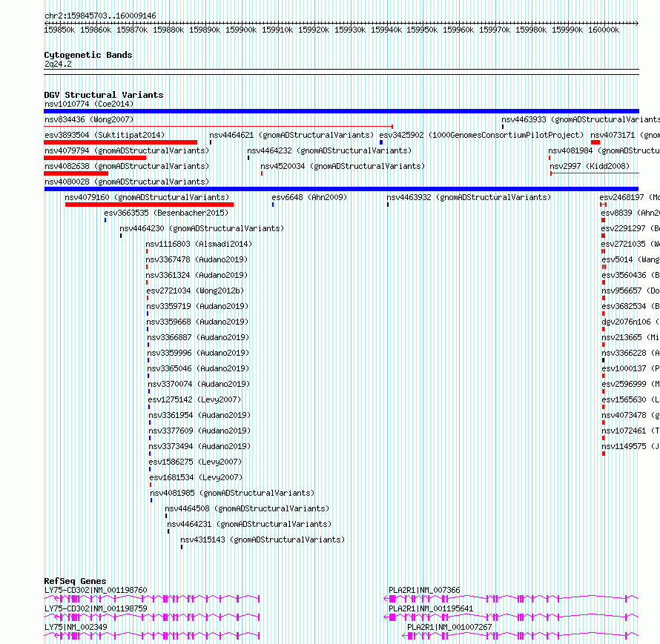Select the nsv4081984 variant label
The image size is (660, 644).
pos(604,150)
